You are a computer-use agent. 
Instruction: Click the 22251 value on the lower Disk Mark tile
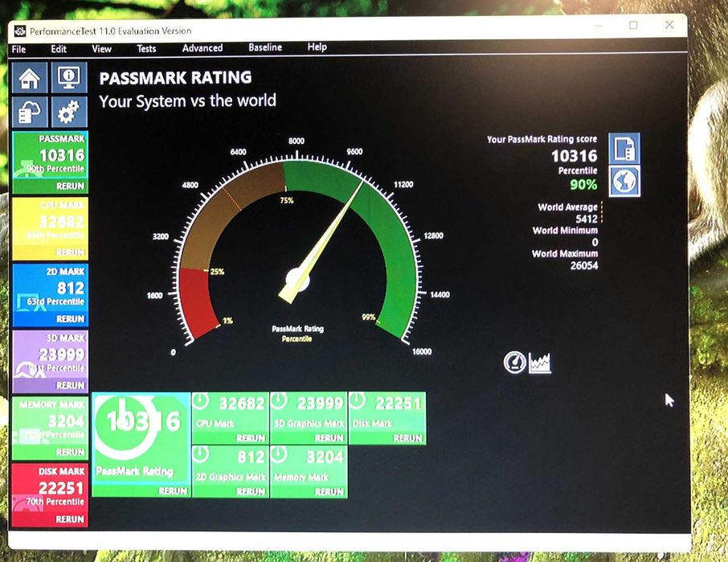[399, 404]
